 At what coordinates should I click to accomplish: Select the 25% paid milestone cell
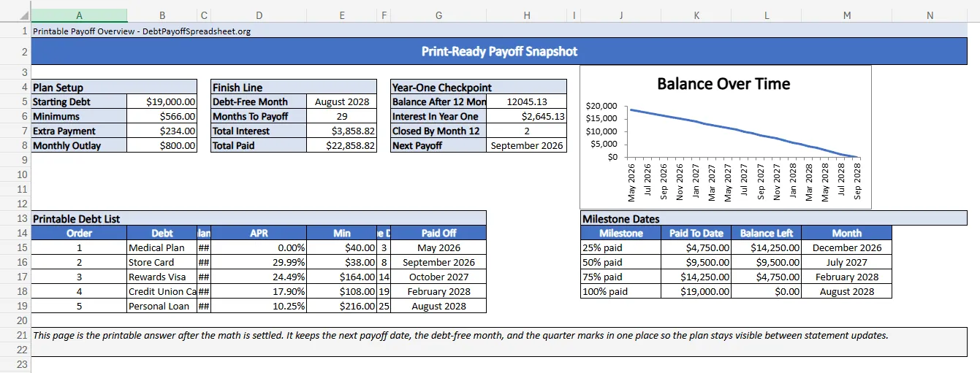pyautogui.click(x=620, y=247)
